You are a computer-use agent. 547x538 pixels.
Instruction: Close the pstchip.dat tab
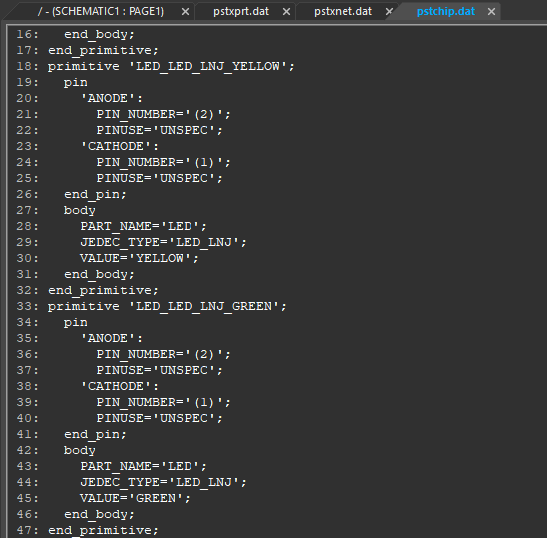(x=491, y=12)
